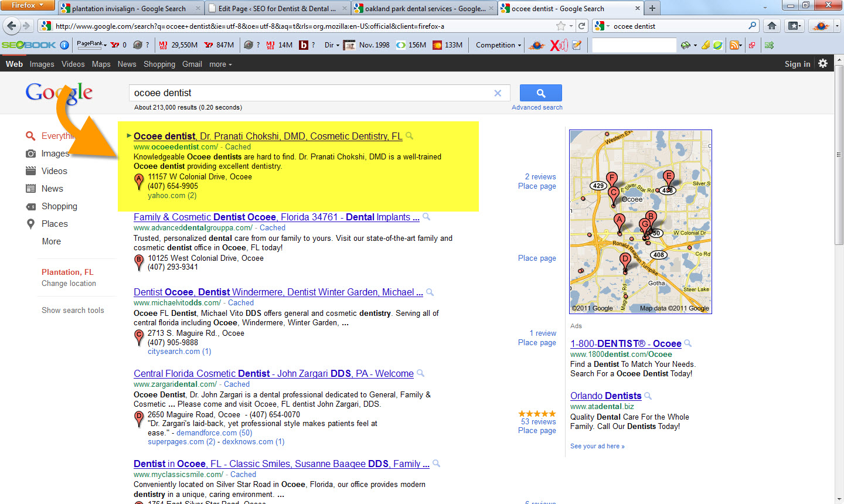Click in the Google search input field
This screenshot has height=504, width=844.
pyautogui.click(x=311, y=93)
